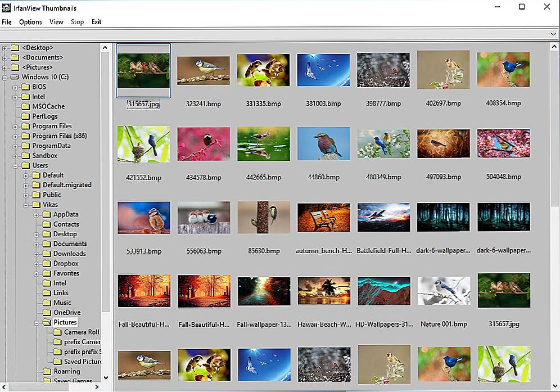Click the IrfanView app icon in title bar

tap(7, 7)
